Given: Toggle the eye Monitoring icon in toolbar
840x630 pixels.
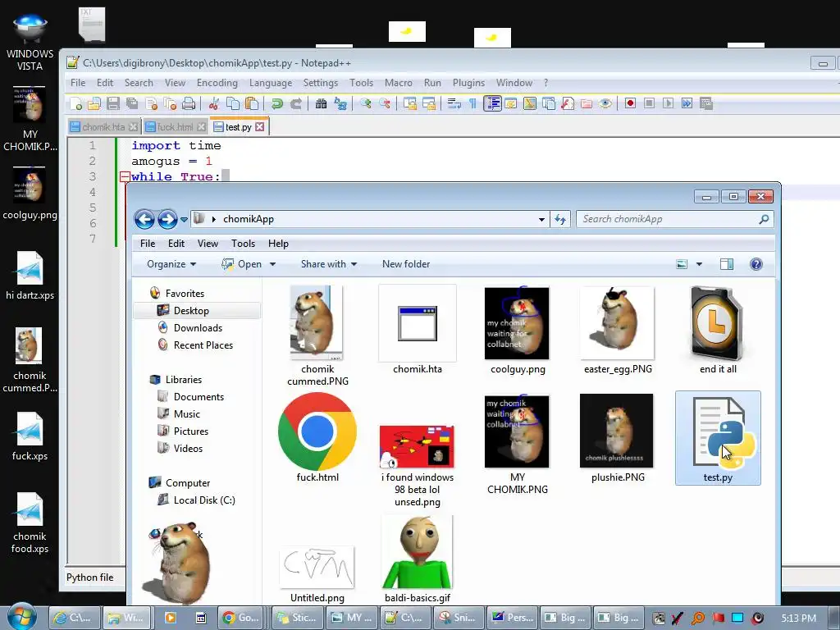Looking at the screenshot, I should [x=605, y=103].
